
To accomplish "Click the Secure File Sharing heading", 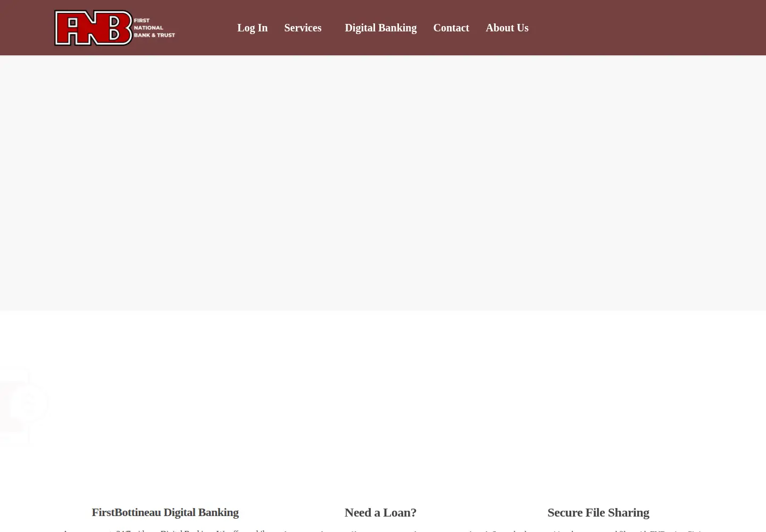I will (x=598, y=512).
